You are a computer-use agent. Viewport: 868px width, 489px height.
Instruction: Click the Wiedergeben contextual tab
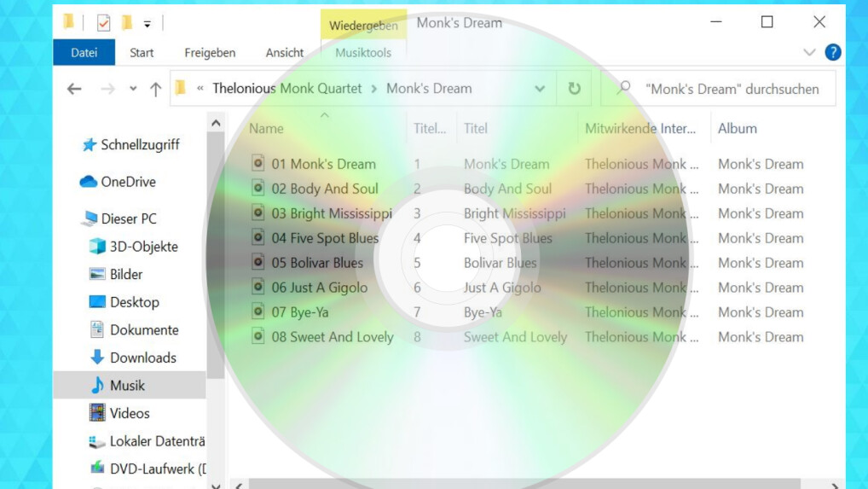tap(363, 25)
